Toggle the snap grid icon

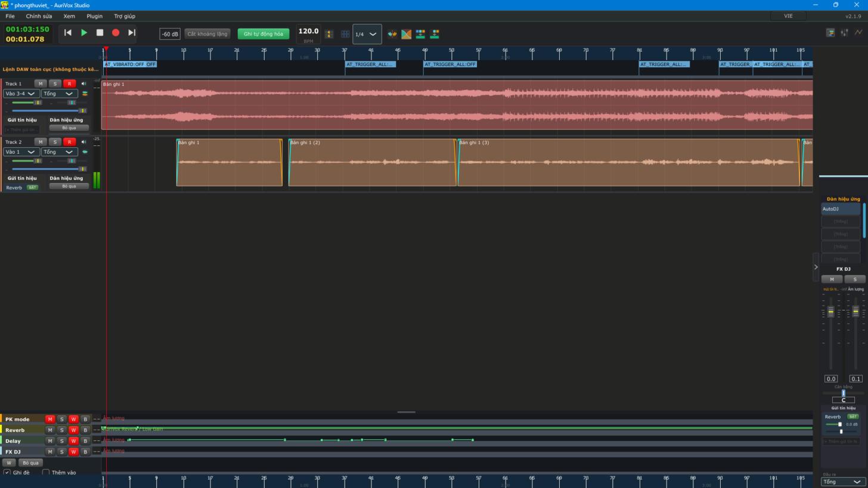tap(345, 34)
